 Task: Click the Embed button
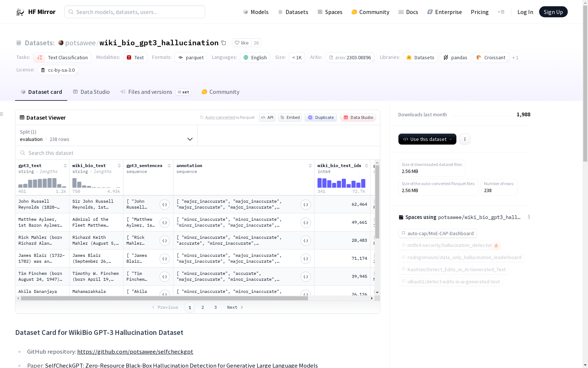click(x=290, y=117)
